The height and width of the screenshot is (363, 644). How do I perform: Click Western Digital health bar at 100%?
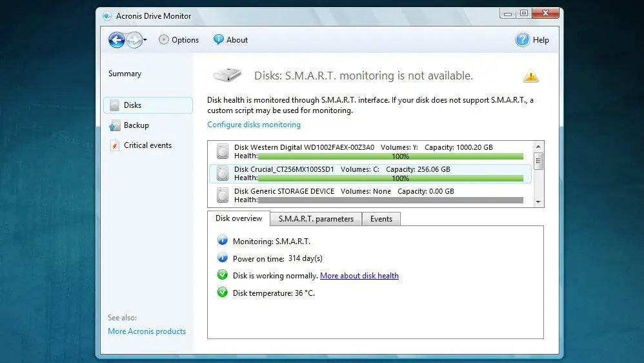click(x=390, y=156)
